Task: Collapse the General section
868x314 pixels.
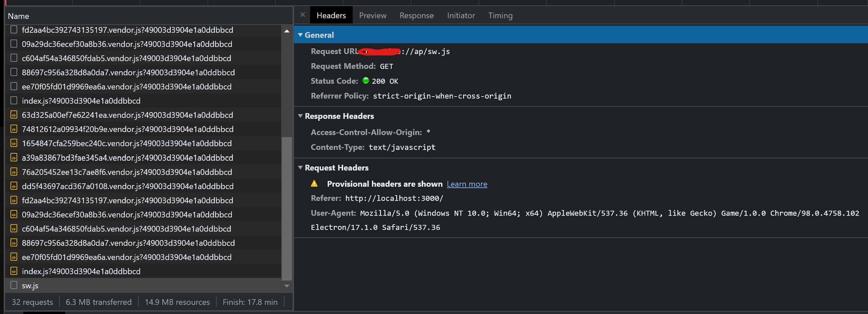Action: tap(300, 34)
